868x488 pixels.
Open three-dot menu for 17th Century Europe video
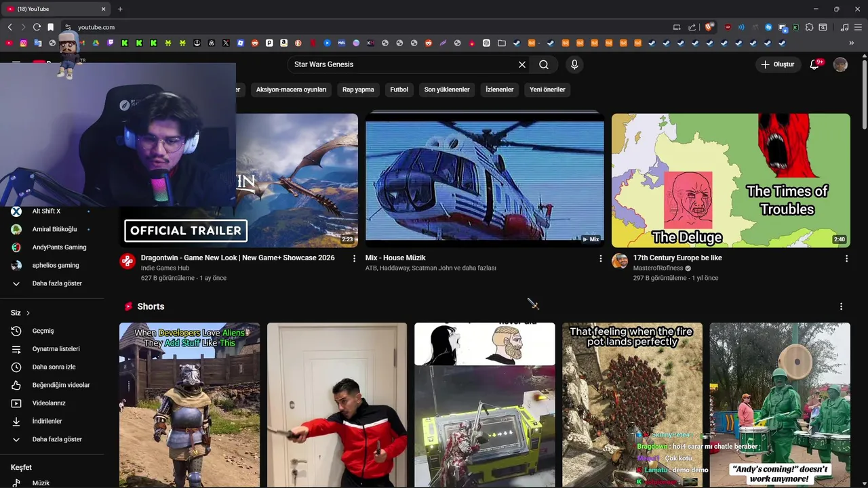(846, 258)
